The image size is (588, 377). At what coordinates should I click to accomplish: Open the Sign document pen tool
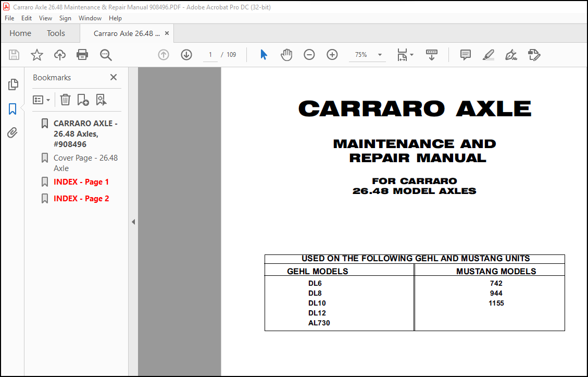(x=511, y=55)
